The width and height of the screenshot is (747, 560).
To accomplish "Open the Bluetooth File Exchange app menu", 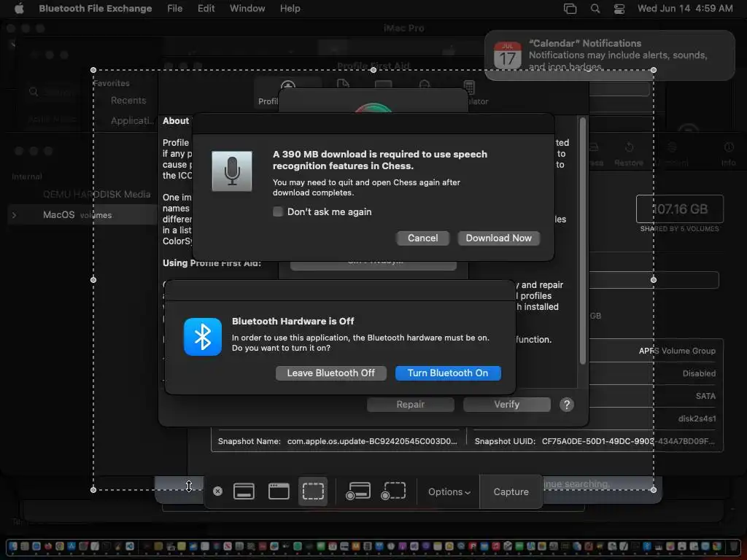I will 96,9.
